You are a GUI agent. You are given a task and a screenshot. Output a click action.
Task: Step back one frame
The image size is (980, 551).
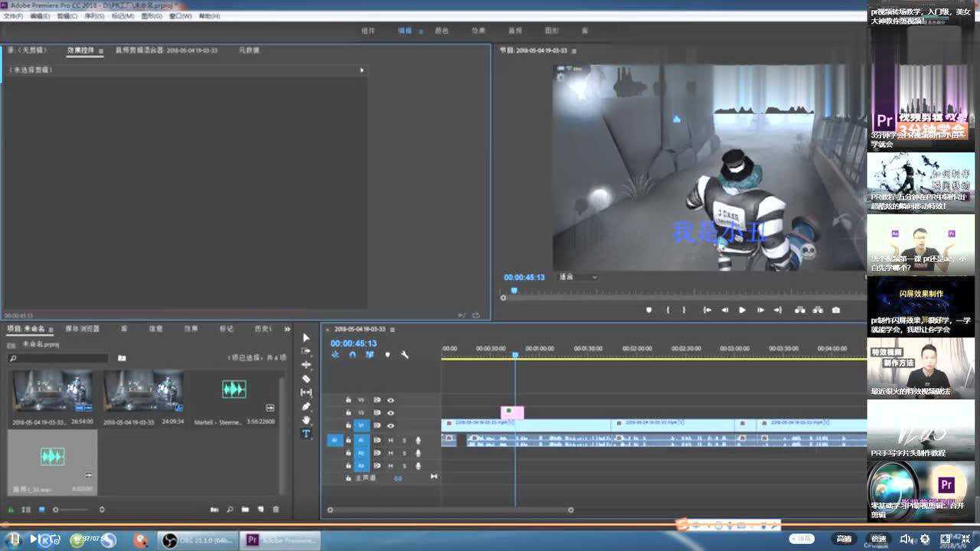coord(724,310)
